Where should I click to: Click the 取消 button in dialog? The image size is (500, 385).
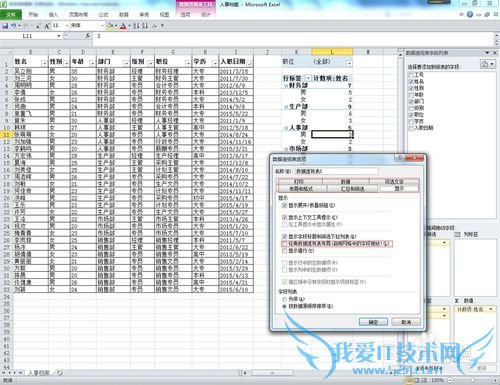tap(406, 322)
